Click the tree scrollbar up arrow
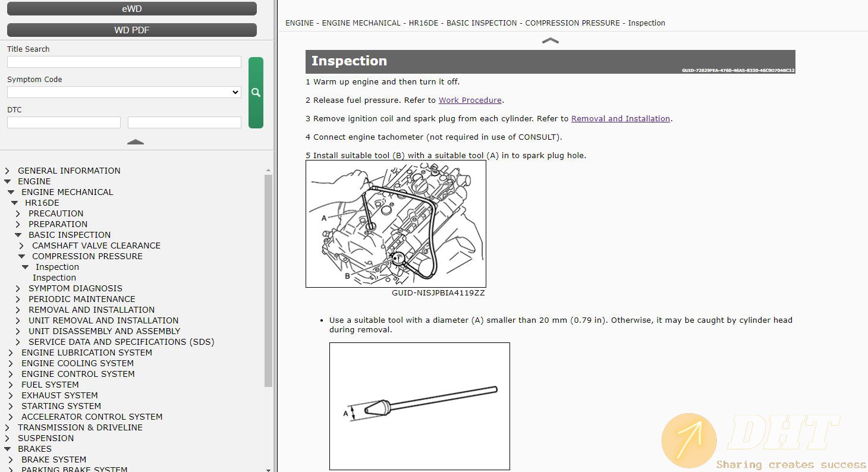 268,171
